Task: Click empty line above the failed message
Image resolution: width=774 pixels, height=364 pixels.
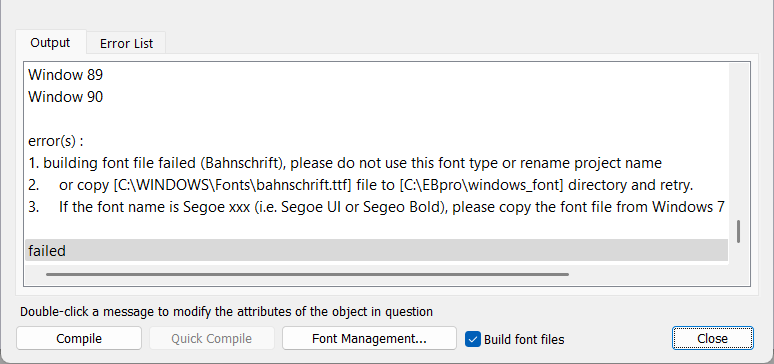Action: [x=377, y=228]
